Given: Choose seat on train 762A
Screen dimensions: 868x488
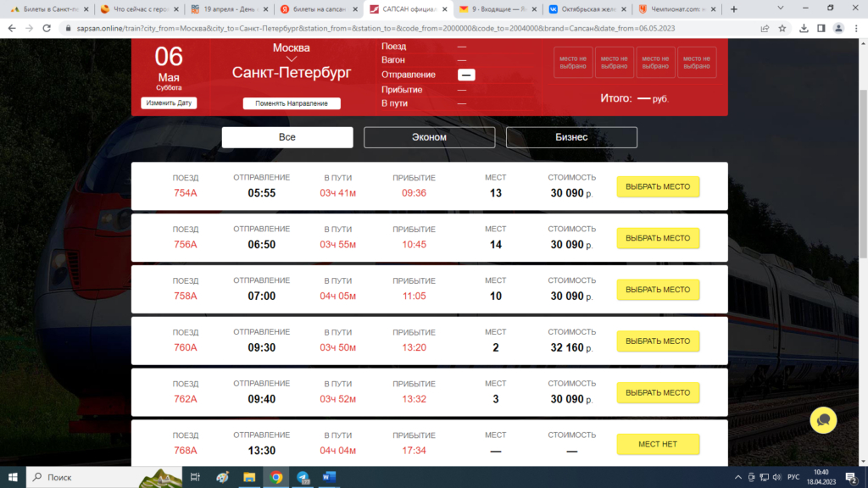Looking at the screenshot, I should pos(658,392).
